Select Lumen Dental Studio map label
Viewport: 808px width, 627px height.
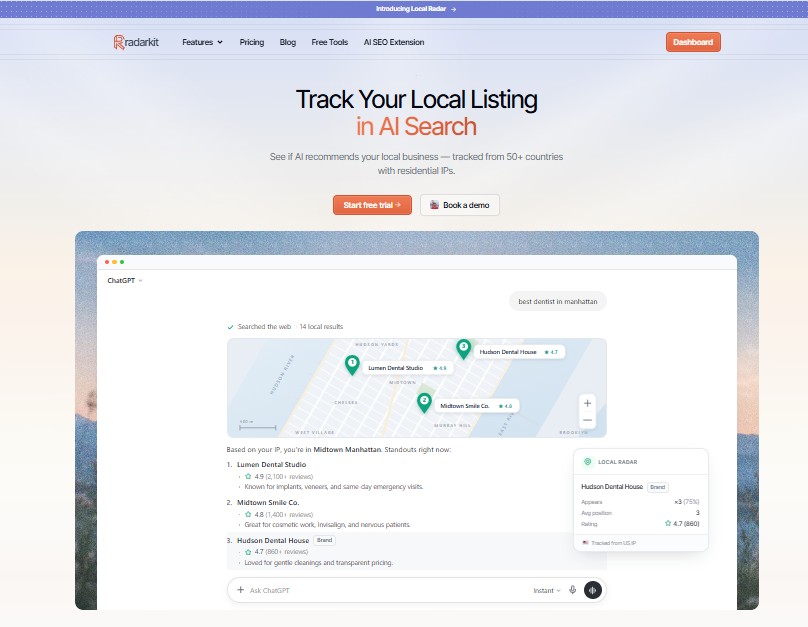point(407,368)
